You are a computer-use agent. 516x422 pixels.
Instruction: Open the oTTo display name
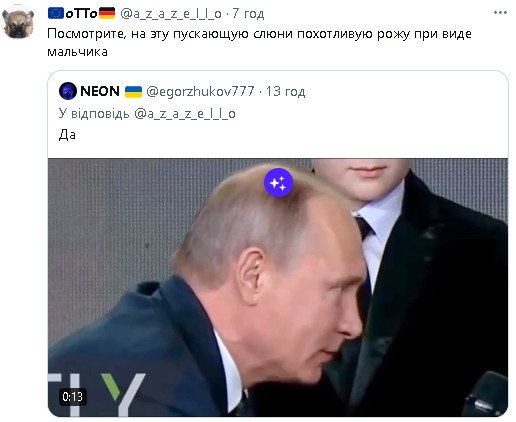[81, 13]
